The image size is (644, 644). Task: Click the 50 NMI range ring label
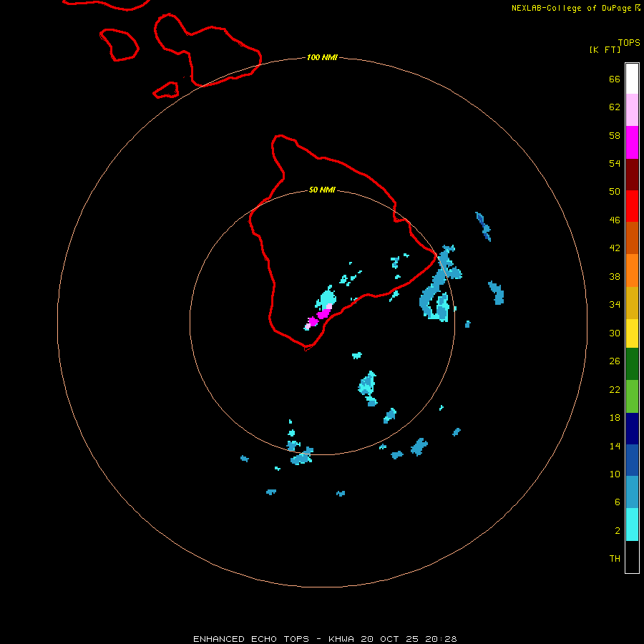coord(322,190)
